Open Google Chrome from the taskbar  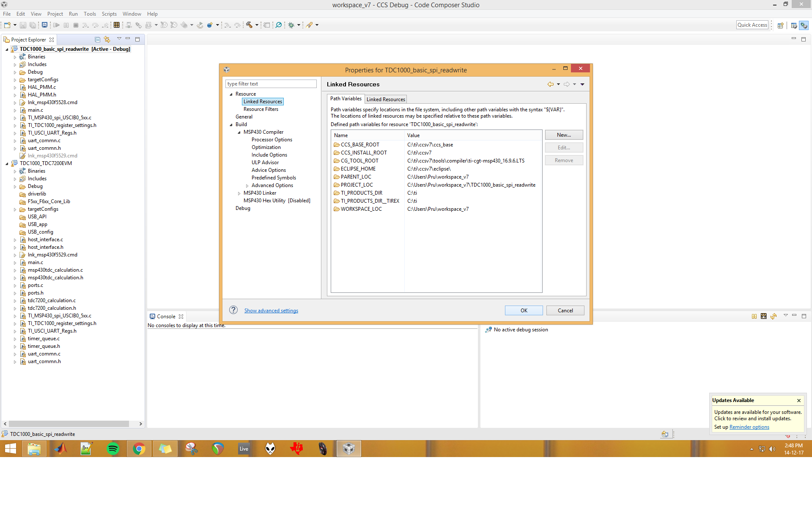pos(139,449)
